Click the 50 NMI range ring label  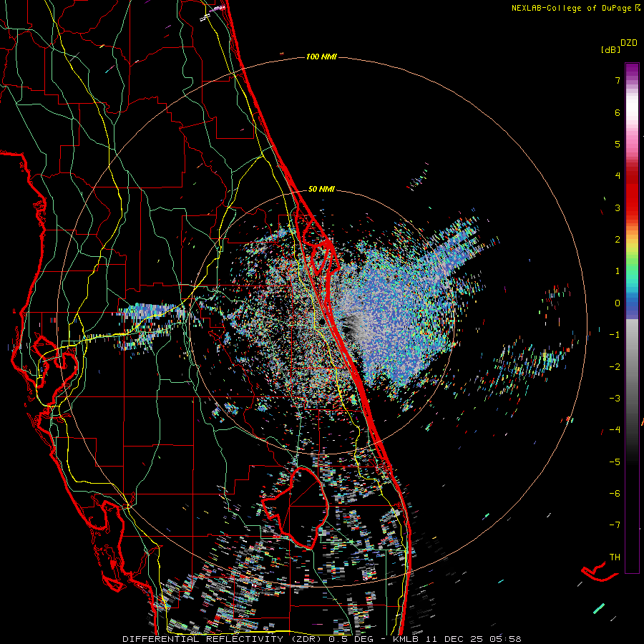[x=321, y=189]
